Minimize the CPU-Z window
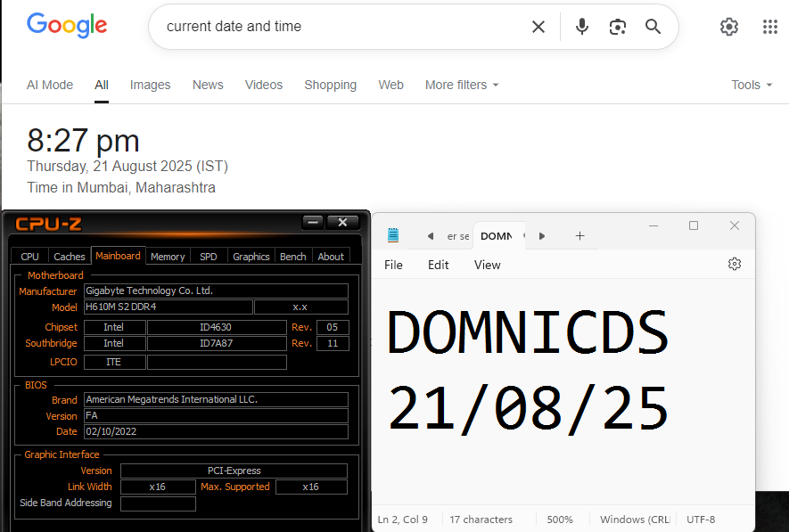The width and height of the screenshot is (789, 532). 313,222
